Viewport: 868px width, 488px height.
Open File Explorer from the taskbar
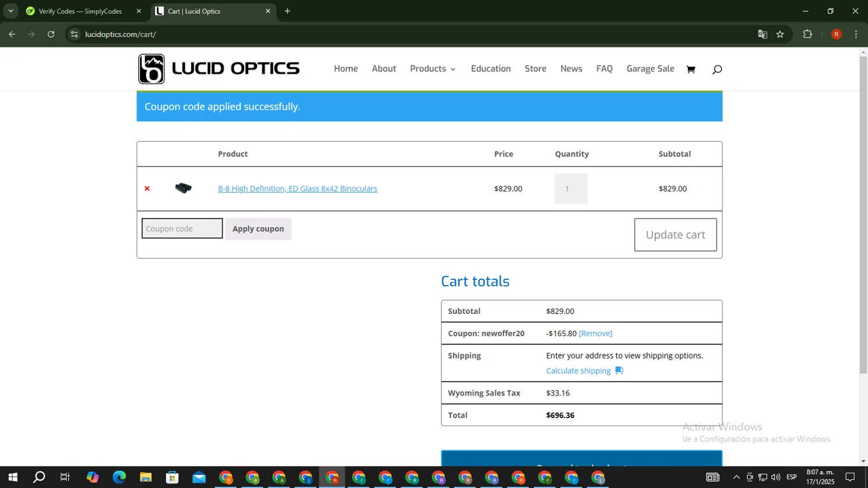[146, 478]
